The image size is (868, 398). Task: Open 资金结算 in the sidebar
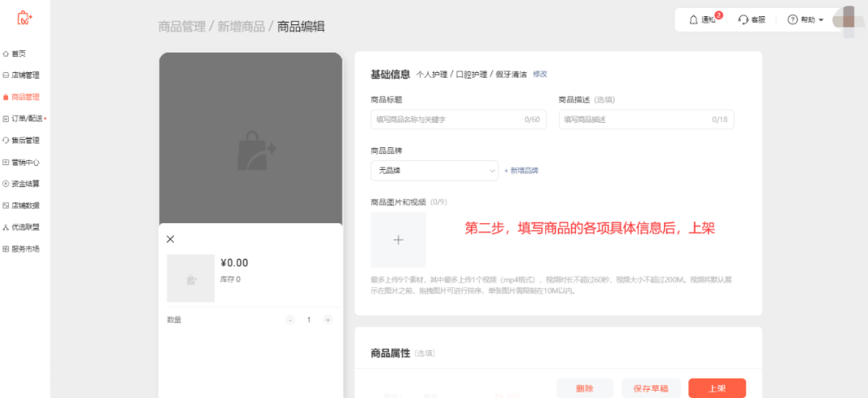pyautogui.click(x=21, y=184)
